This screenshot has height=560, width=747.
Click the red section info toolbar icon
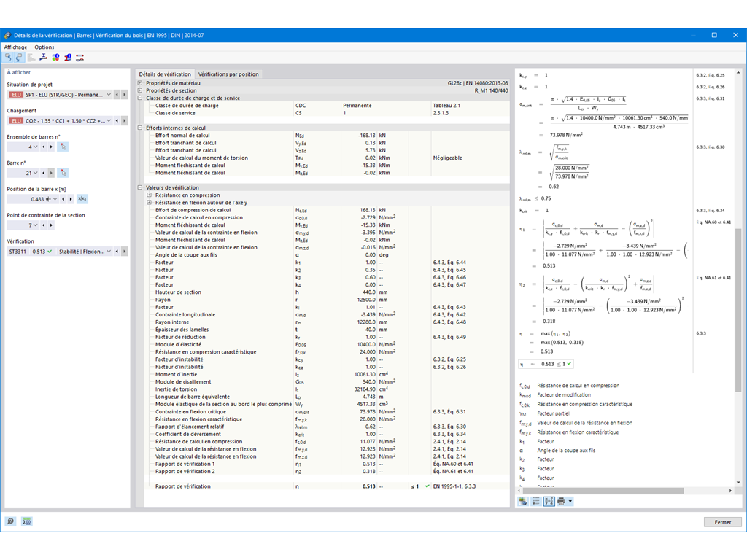tap(68, 58)
